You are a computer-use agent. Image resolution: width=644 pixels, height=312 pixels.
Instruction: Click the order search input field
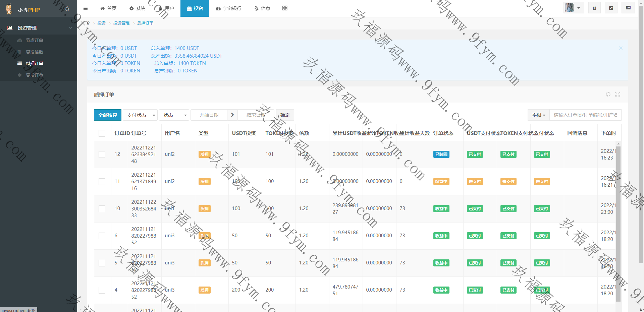585,115
